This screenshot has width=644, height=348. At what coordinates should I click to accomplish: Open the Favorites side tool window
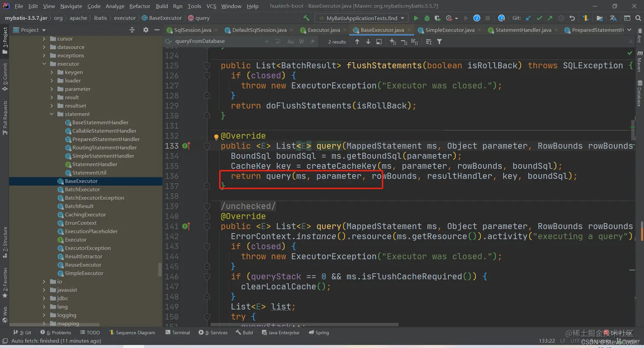tap(5, 282)
